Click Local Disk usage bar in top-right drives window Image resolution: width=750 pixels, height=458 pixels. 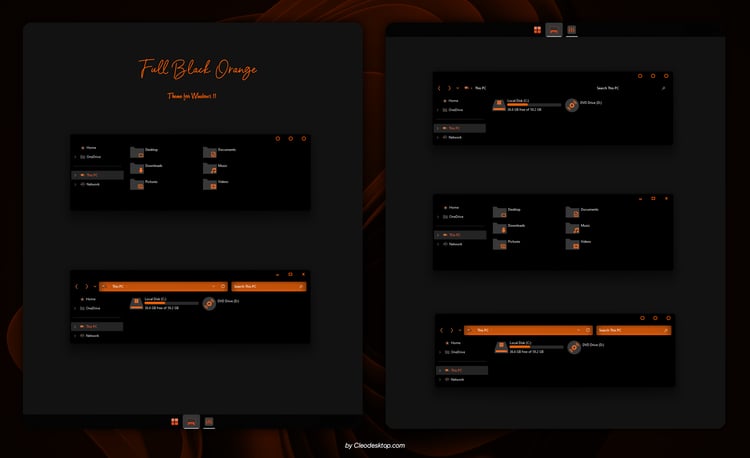534,105
